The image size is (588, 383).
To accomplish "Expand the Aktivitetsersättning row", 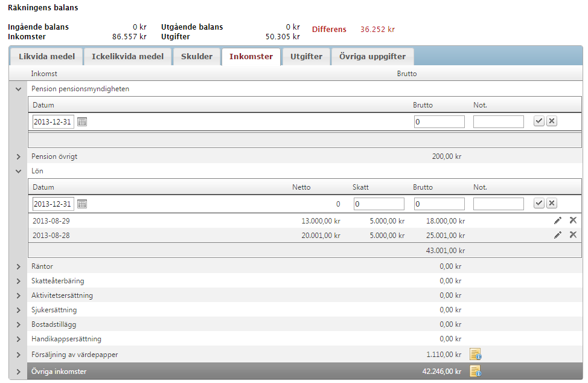I will pos(18,295).
